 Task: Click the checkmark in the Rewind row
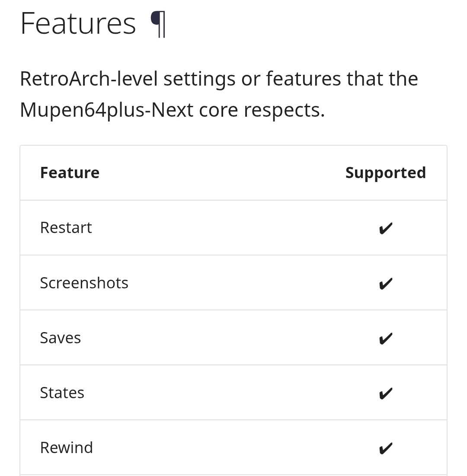[x=385, y=448]
